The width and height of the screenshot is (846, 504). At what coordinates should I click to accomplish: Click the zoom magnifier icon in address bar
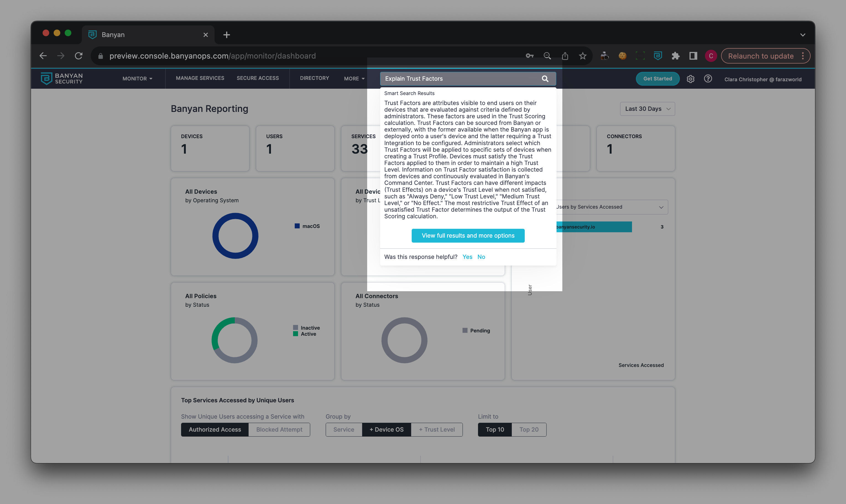point(547,56)
